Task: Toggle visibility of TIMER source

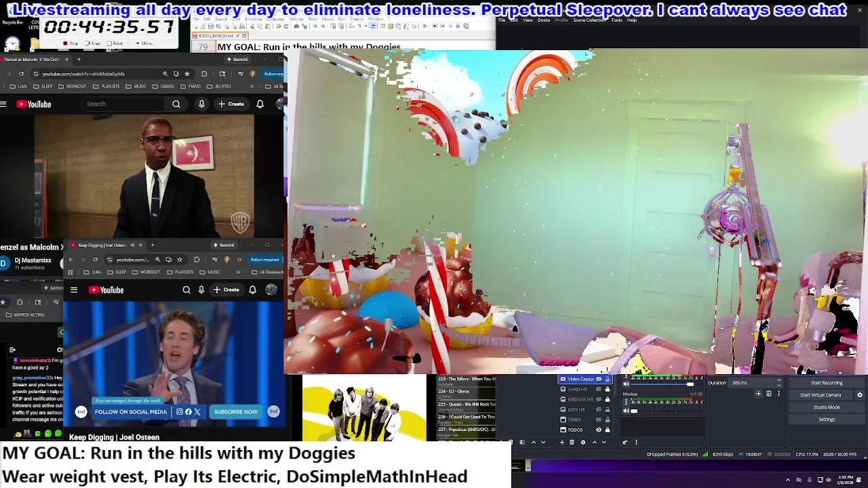Action: 599,420
